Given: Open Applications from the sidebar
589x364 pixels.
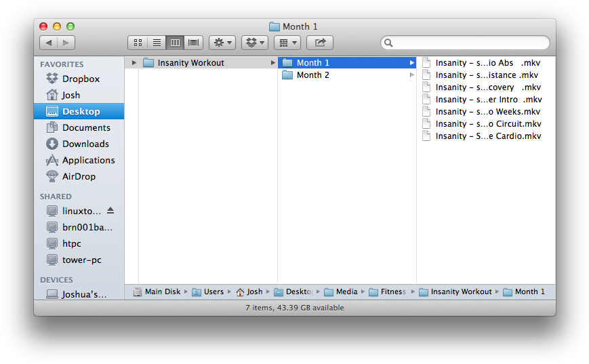Looking at the screenshot, I should coord(88,160).
